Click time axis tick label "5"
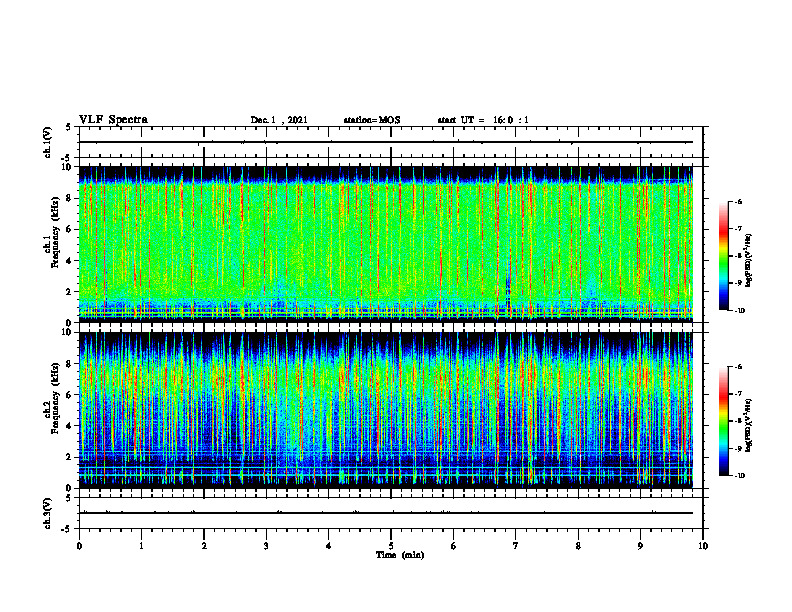The width and height of the screenshot is (792, 612). [x=391, y=546]
